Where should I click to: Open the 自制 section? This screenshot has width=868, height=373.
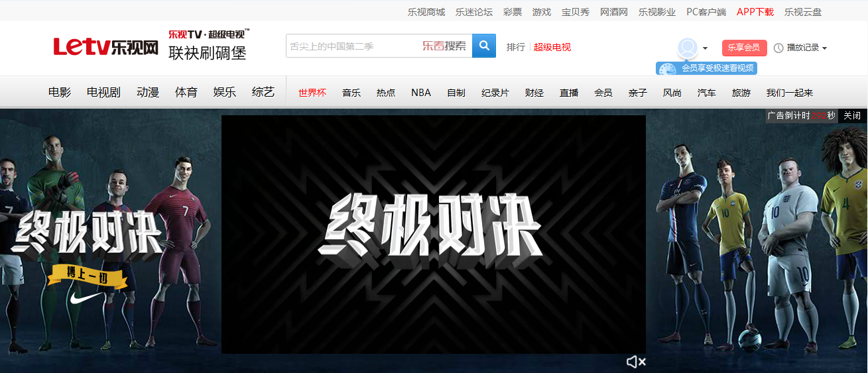coord(456,93)
